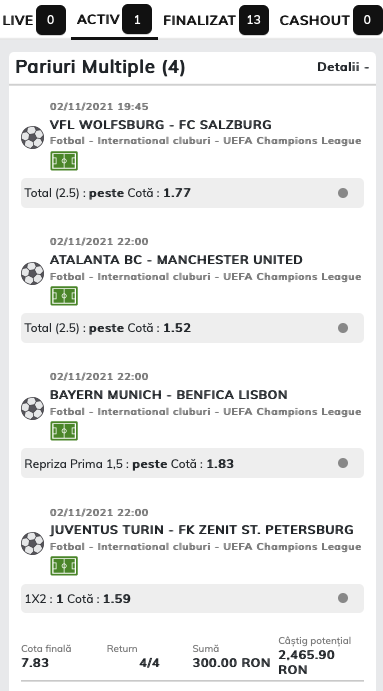Viewport: 383px width, 691px height.
Task: Switch to the LIVE bets tab
Action: pyautogui.click(x=34, y=20)
